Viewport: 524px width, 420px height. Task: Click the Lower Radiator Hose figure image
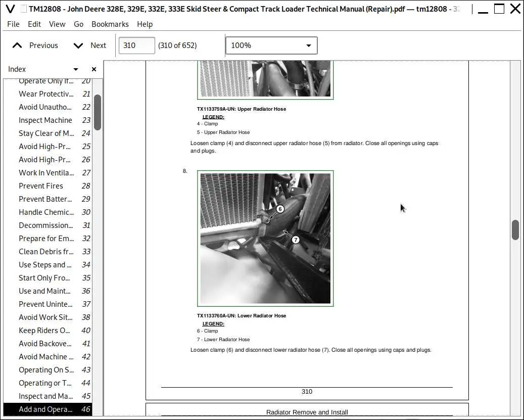[x=265, y=238]
